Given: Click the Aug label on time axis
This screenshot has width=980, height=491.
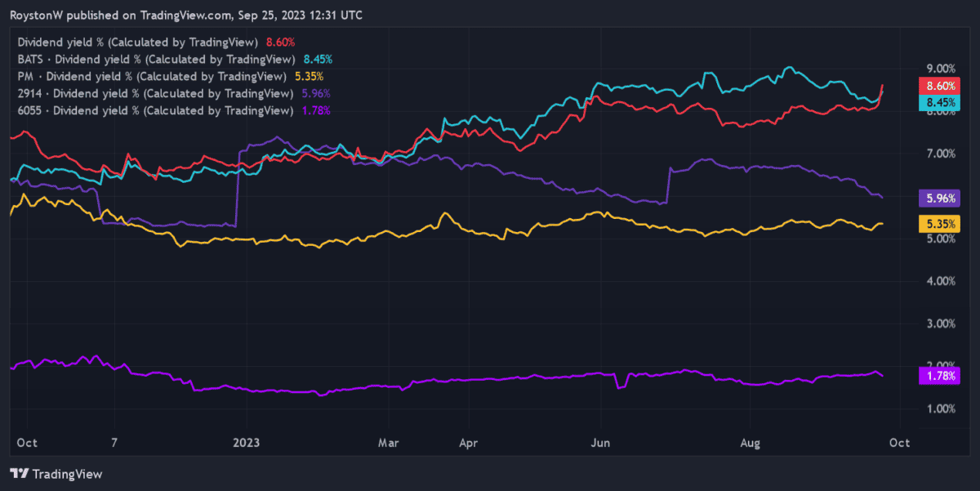Looking at the screenshot, I should tap(750, 443).
